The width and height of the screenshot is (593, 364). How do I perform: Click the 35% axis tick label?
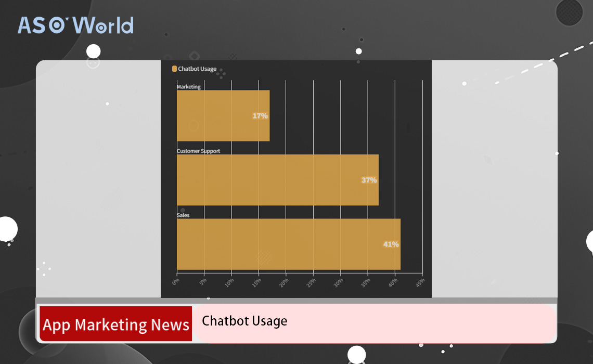pyautogui.click(x=365, y=283)
